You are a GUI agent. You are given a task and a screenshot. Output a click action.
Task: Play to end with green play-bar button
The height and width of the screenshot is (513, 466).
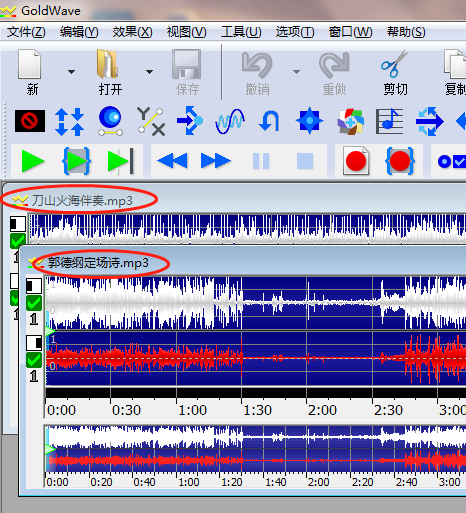coord(120,161)
